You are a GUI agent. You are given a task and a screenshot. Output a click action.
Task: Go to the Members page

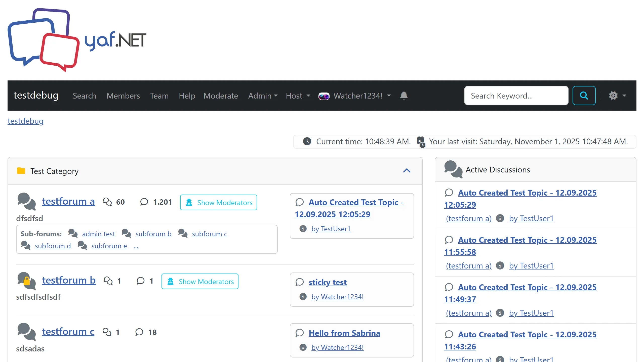pyautogui.click(x=123, y=96)
